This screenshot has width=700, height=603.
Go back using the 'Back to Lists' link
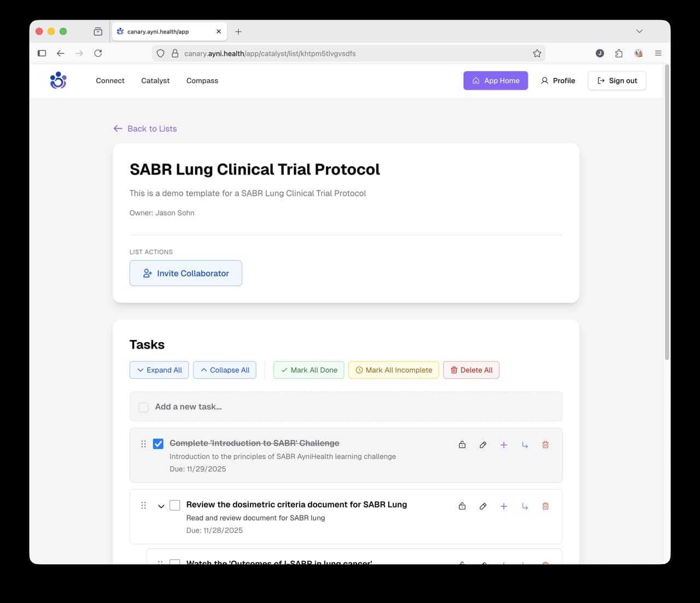[x=144, y=129]
